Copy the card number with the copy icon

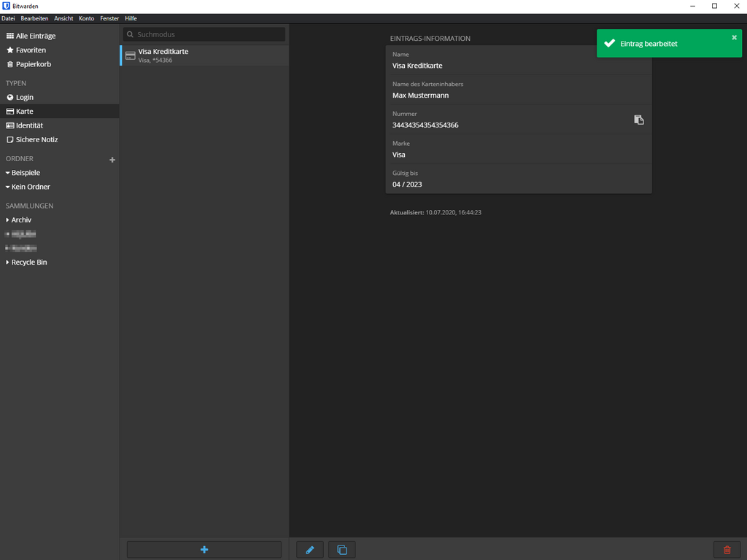(639, 120)
